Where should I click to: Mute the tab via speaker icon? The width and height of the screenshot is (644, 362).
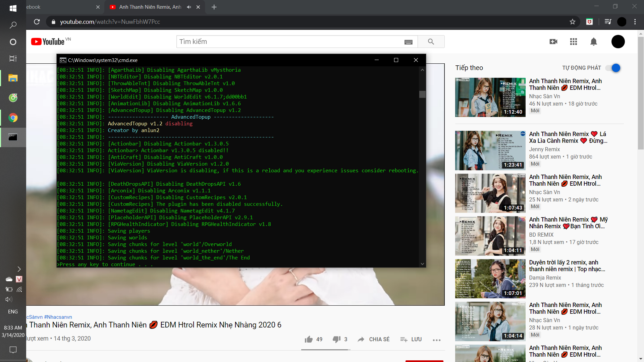point(189,7)
